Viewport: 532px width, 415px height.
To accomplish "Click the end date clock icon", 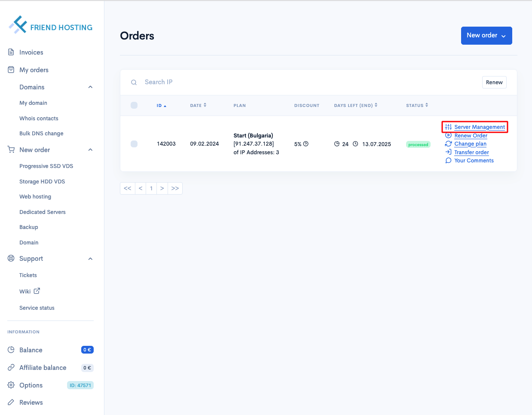I will [x=355, y=144].
